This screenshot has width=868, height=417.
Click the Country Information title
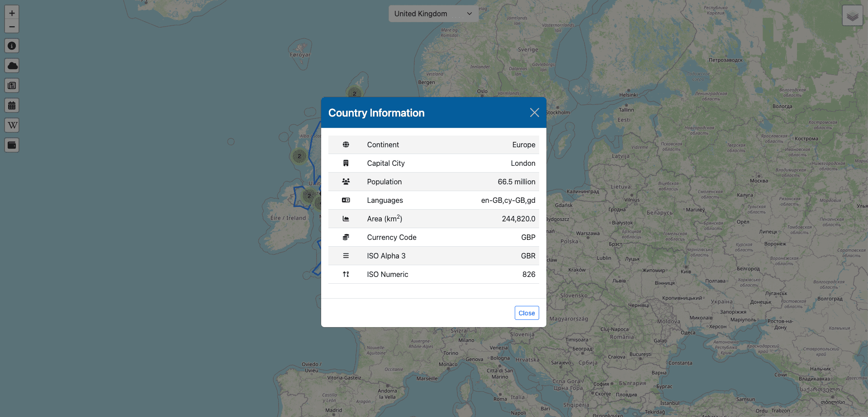(x=376, y=113)
